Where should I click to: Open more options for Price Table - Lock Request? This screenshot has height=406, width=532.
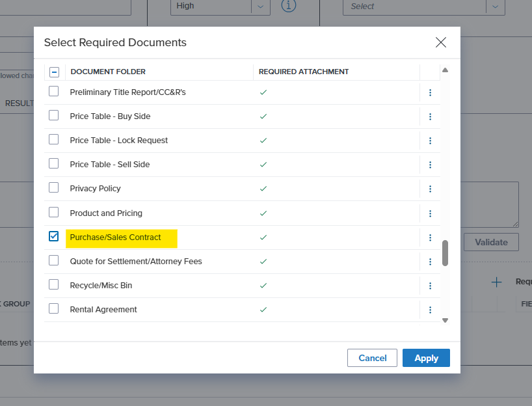(430, 141)
